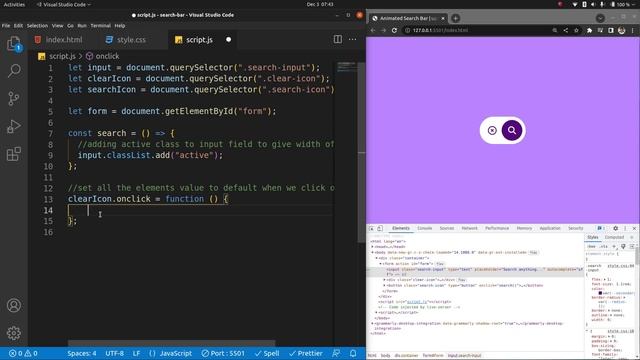Click the Activities button in top bar
640x360 pixels.
[x=14, y=4]
